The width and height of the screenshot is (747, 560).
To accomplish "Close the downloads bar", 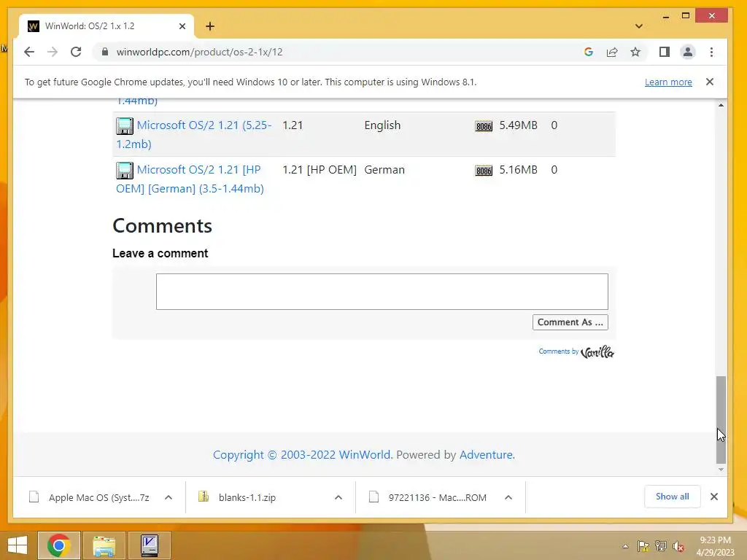I will (x=713, y=497).
